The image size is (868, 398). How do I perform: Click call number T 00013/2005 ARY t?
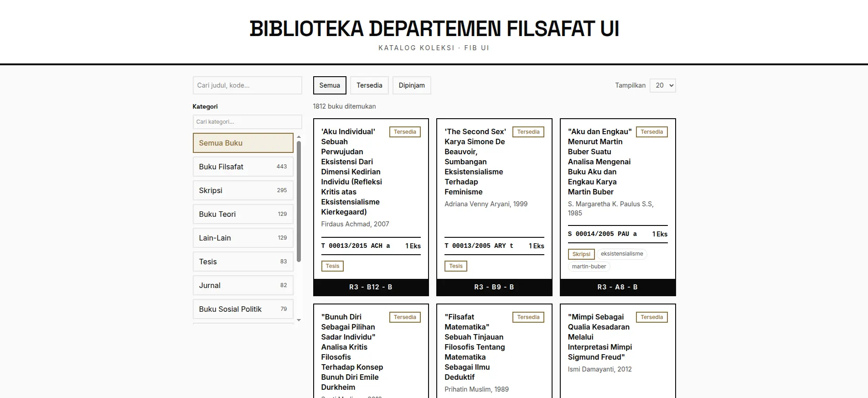(x=479, y=246)
